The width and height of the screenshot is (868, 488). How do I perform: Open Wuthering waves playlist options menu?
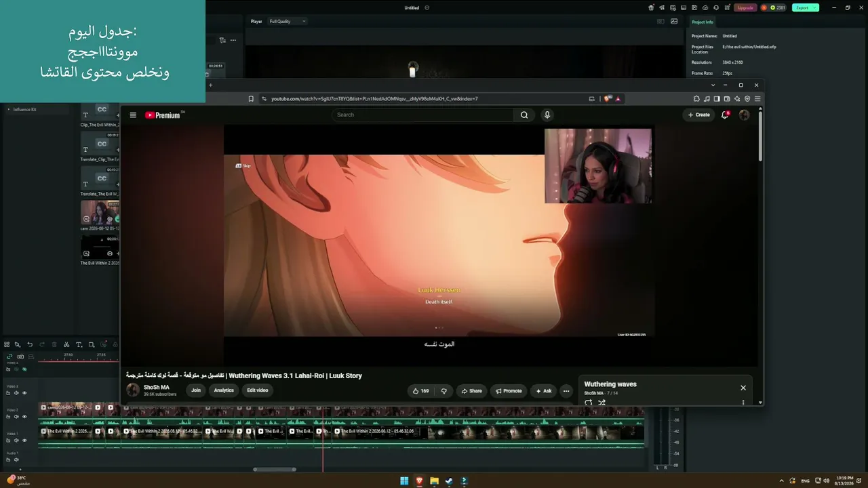pyautogui.click(x=743, y=403)
